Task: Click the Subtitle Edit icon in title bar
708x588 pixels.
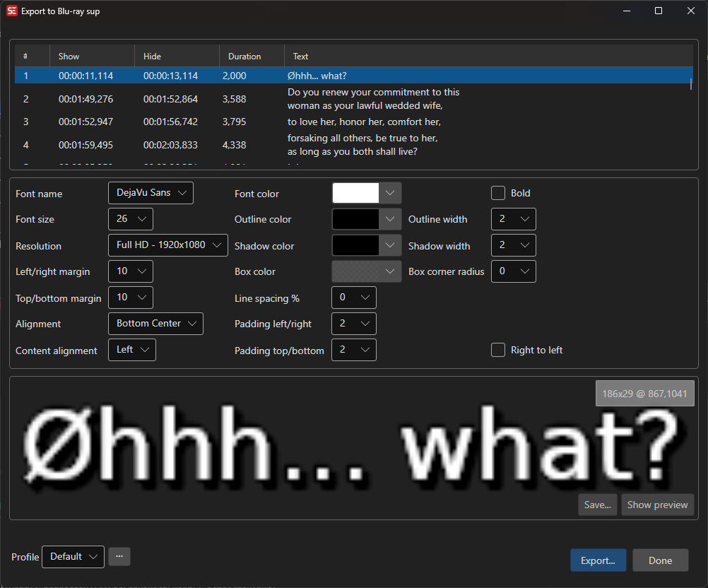Action: (11, 11)
